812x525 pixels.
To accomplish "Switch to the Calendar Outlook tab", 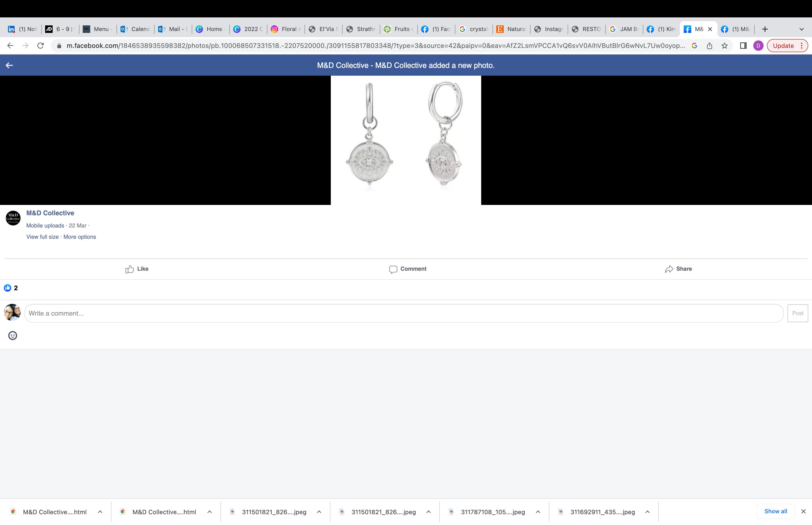I will (x=136, y=29).
